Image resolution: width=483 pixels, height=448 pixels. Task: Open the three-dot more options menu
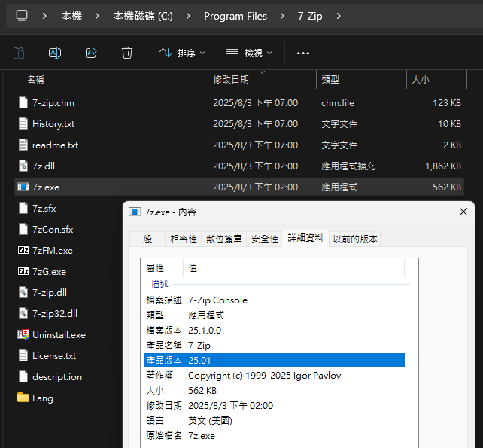pyautogui.click(x=303, y=53)
